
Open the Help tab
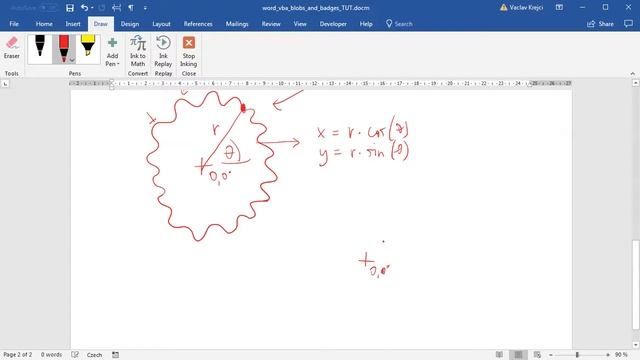coord(366,24)
